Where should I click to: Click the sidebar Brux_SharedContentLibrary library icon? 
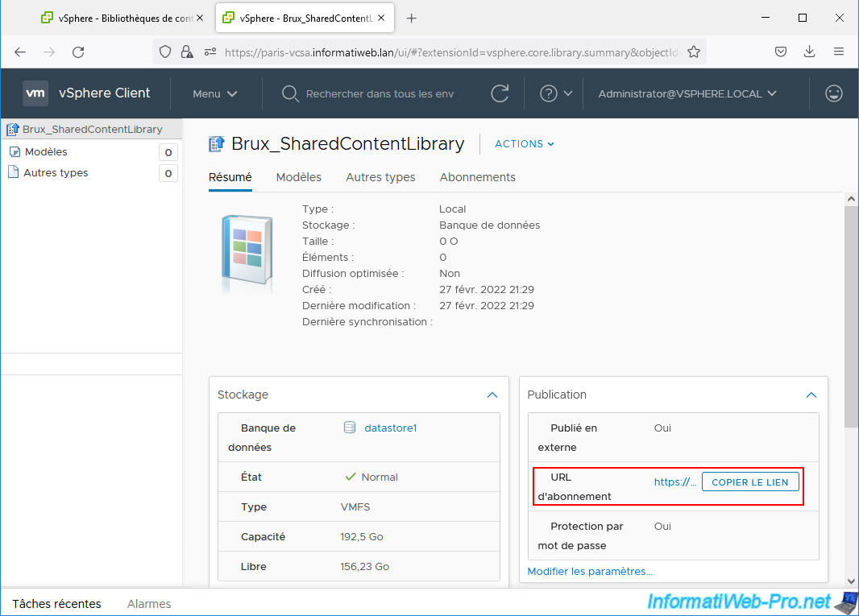[13, 129]
